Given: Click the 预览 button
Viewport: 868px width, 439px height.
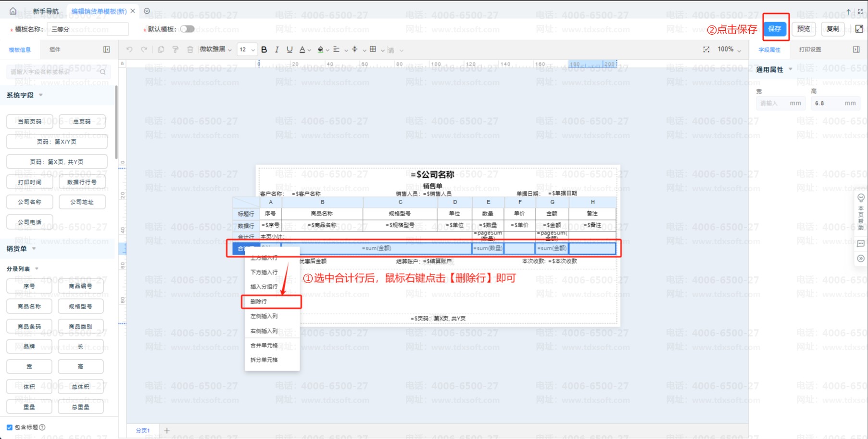Looking at the screenshot, I should (804, 29).
